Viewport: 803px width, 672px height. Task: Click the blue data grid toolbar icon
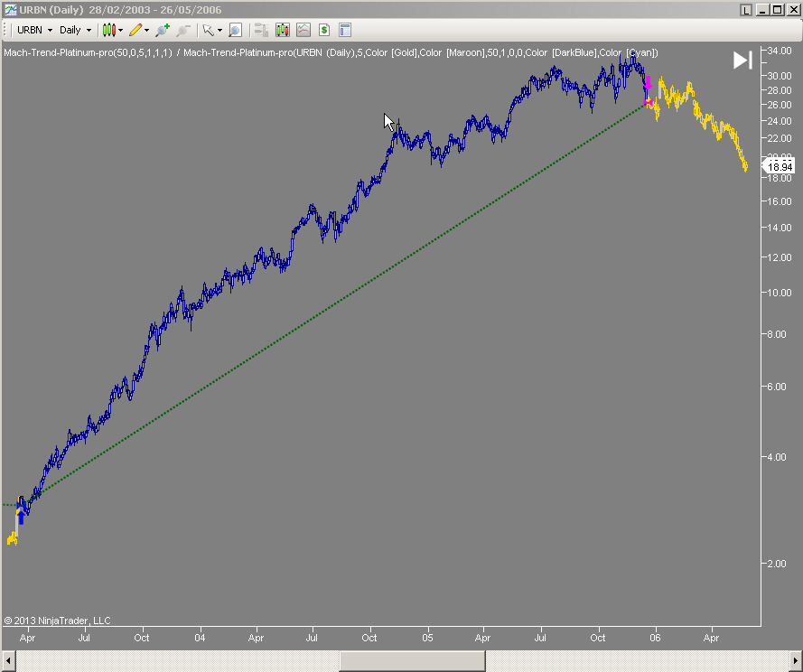pos(345,29)
